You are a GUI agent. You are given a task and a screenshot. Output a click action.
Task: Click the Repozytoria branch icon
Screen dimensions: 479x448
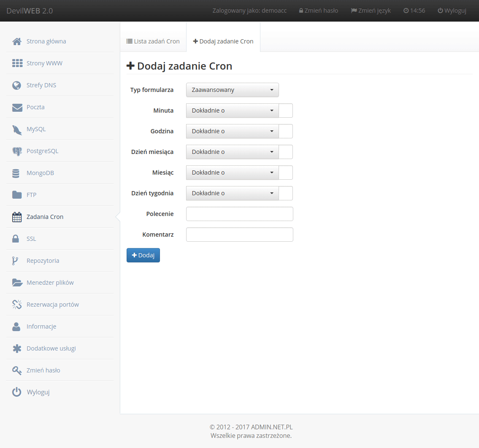click(15, 261)
